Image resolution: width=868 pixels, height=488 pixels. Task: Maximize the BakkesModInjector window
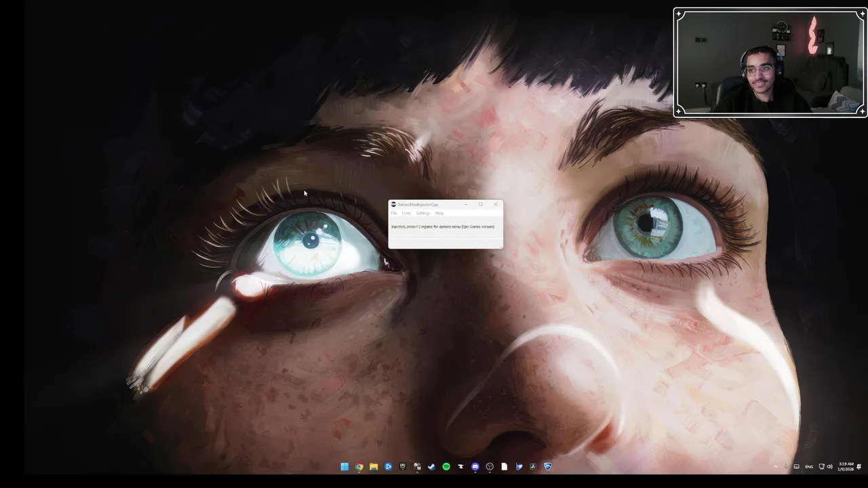click(x=481, y=204)
